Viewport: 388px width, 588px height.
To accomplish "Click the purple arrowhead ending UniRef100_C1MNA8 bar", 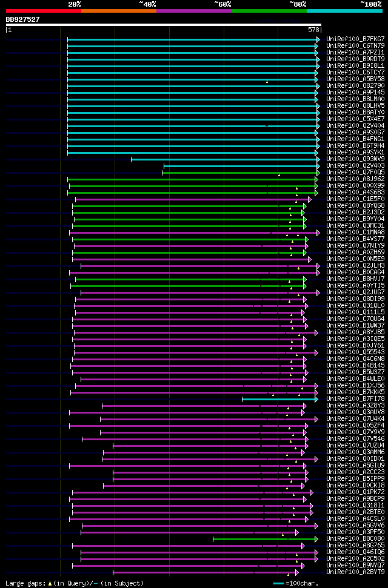I will (318, 233).
